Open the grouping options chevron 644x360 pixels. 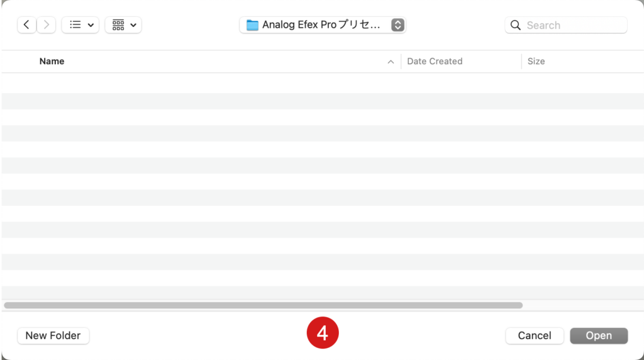[133, 25]
